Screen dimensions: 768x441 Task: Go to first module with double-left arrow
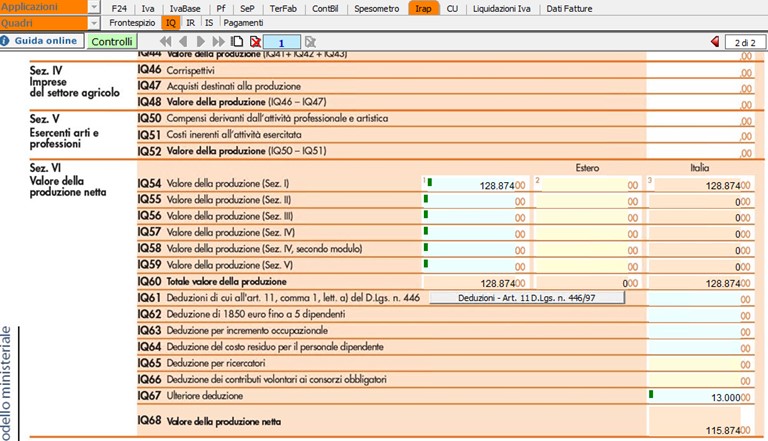pos(166,42)
